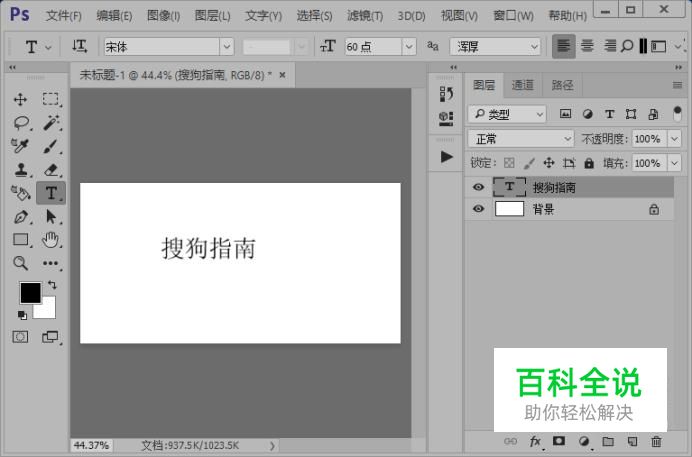Open the anti-aliasing 浑厚 dropdown
Viewport: 692px width, 457px height.
[x=496, y=47]
